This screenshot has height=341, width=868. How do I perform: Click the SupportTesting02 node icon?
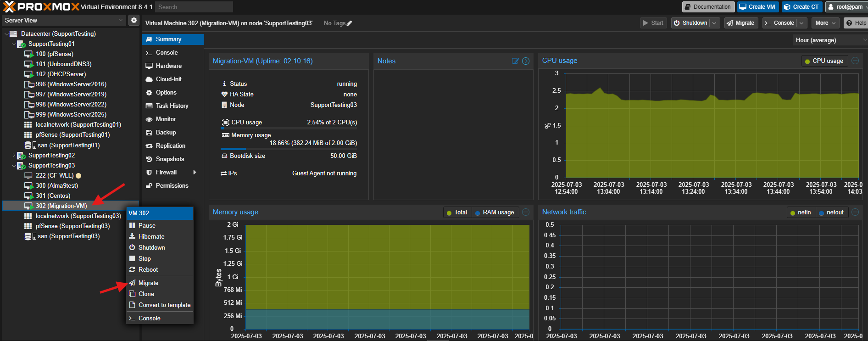click(x=21, y=156)
